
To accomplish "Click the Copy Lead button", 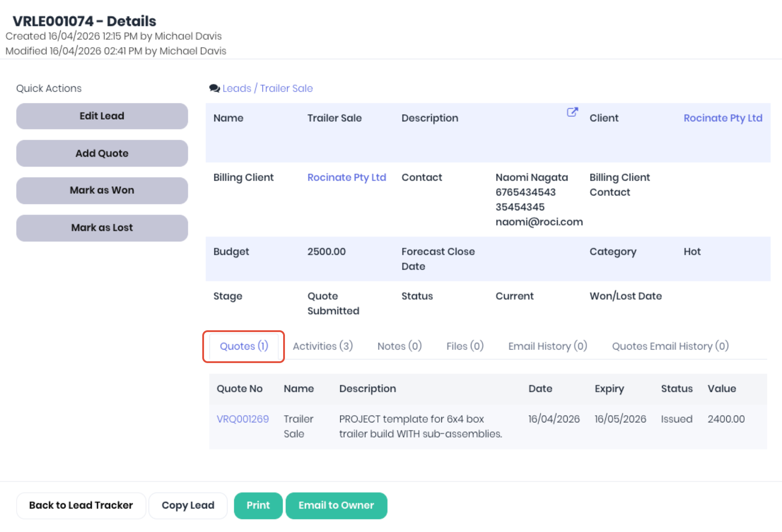I will [188, 505].
